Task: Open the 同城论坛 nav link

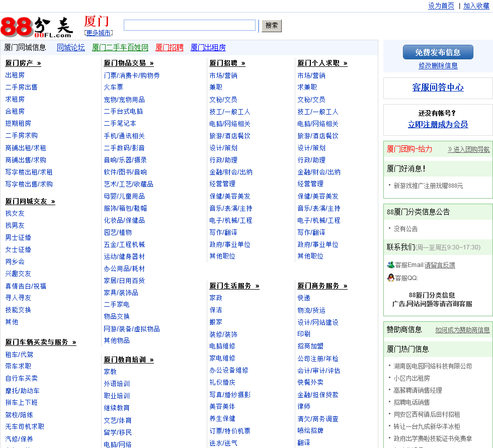Action: [71, 47]
